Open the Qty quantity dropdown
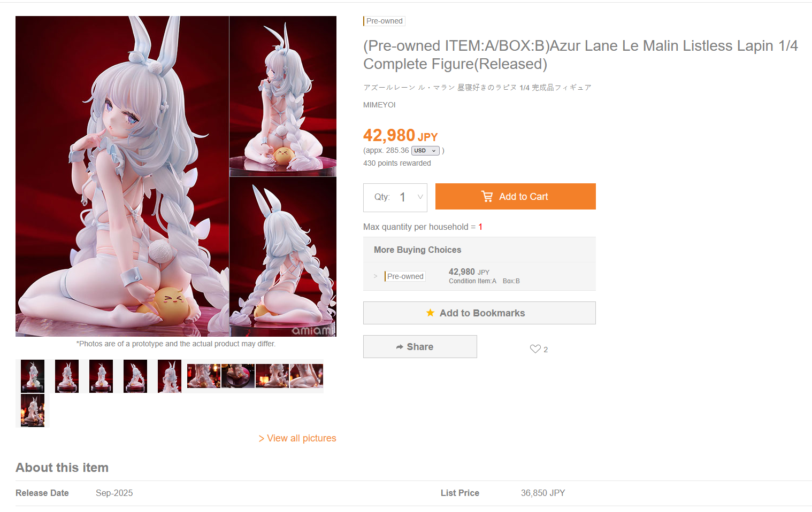The image size is (812, 512). click(395, 197)
